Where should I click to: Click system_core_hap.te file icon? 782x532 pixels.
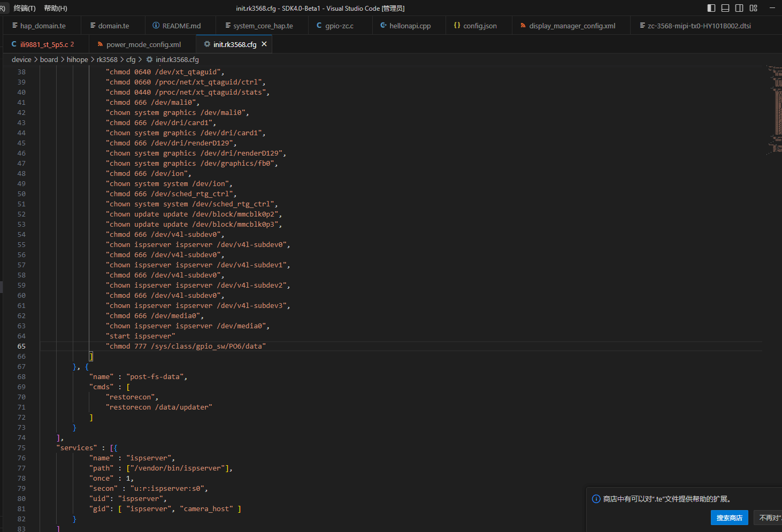pyautogui.click(x=228, y=25)
